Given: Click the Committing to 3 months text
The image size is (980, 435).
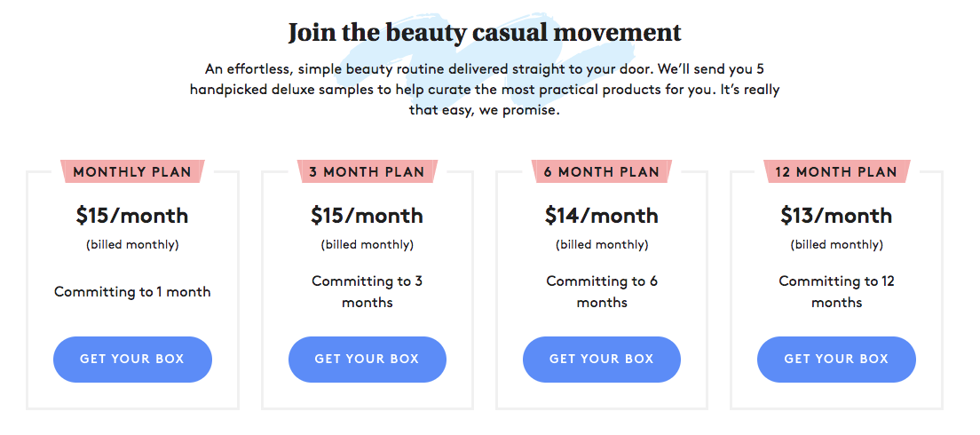Looking at the screenshot, I should [367, 292].
